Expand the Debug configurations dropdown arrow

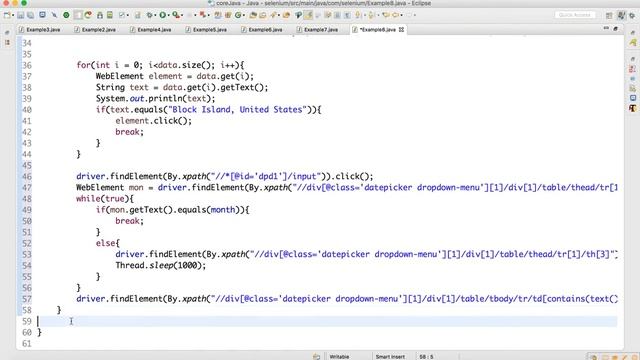point(155,15)
